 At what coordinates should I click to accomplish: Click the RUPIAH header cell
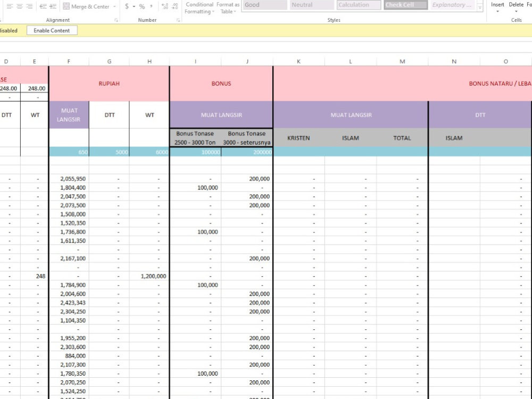click(x=109, y=84)
